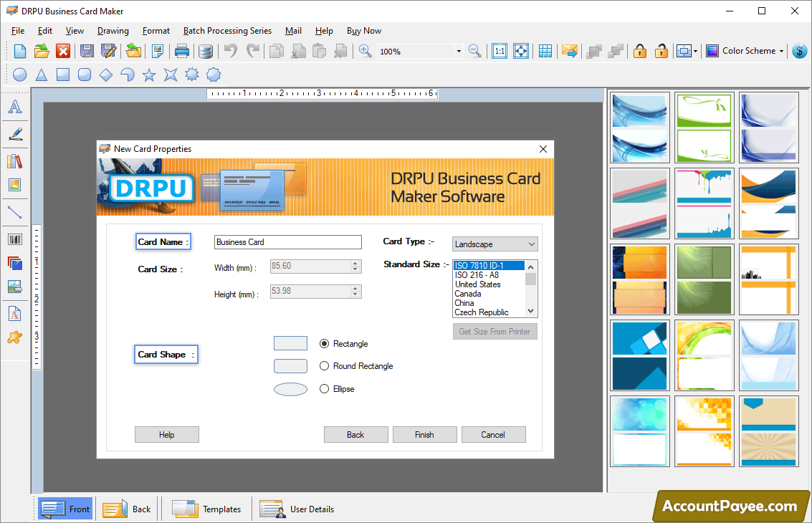812x523 pixels.
Task: Switch to the Front tab
Action: 65,509
